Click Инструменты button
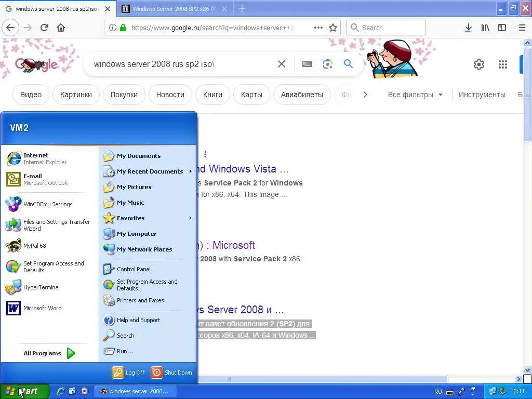Viewport: 532px width, 399px height. pos(482,95)
